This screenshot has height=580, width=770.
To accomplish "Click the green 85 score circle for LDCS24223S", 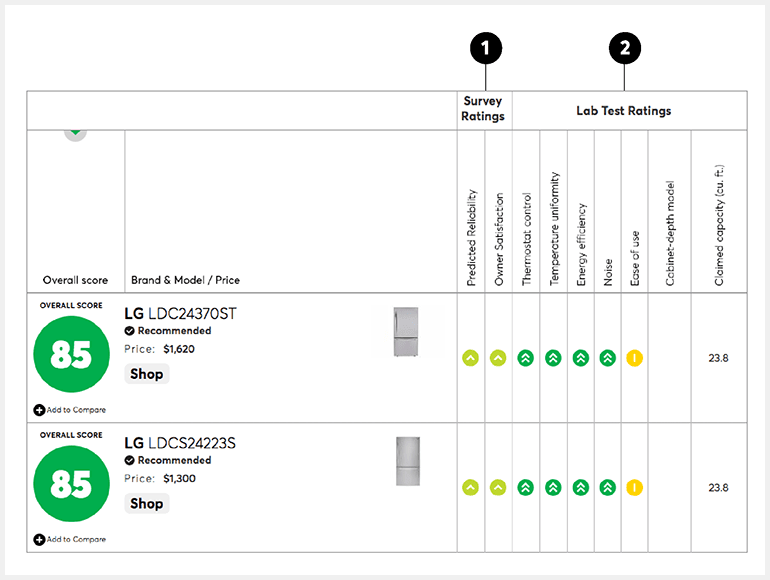I will (72, 484).
